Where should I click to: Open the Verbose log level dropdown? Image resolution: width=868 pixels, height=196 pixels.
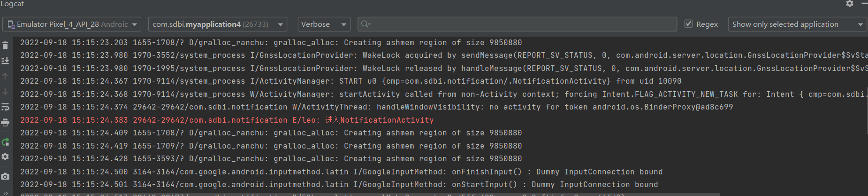pyautogui.click(x=324, y=24)
